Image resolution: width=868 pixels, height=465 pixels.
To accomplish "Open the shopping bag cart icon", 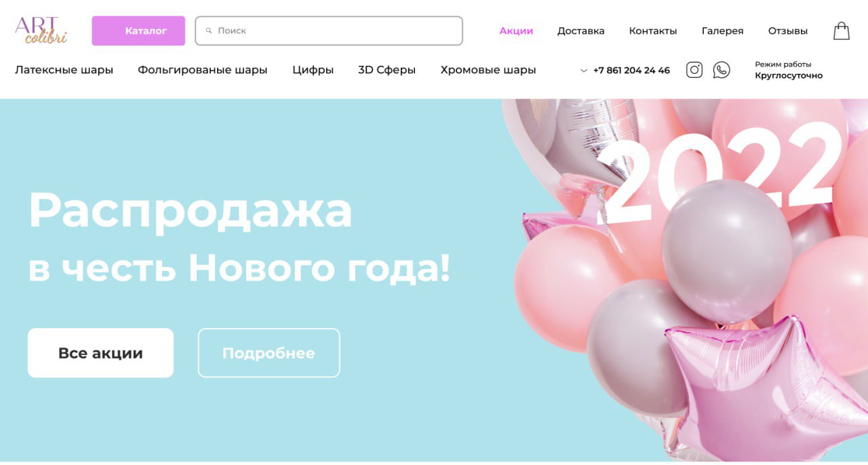I will pos(842,31).
